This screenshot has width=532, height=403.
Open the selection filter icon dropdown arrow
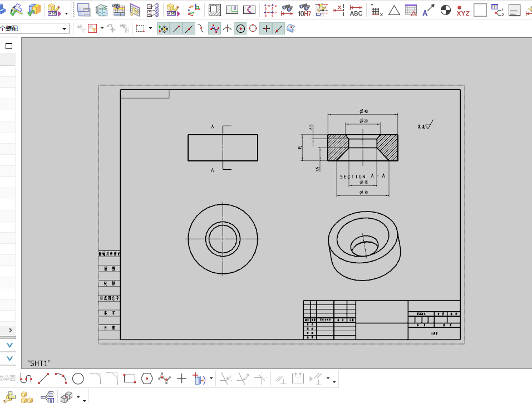(x=102, y=28)
